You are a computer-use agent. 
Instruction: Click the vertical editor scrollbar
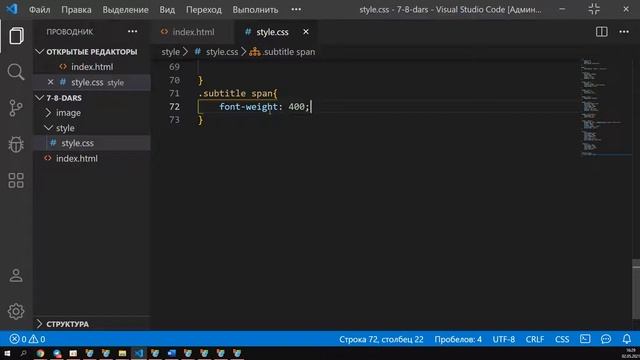[x=636, y=289]
